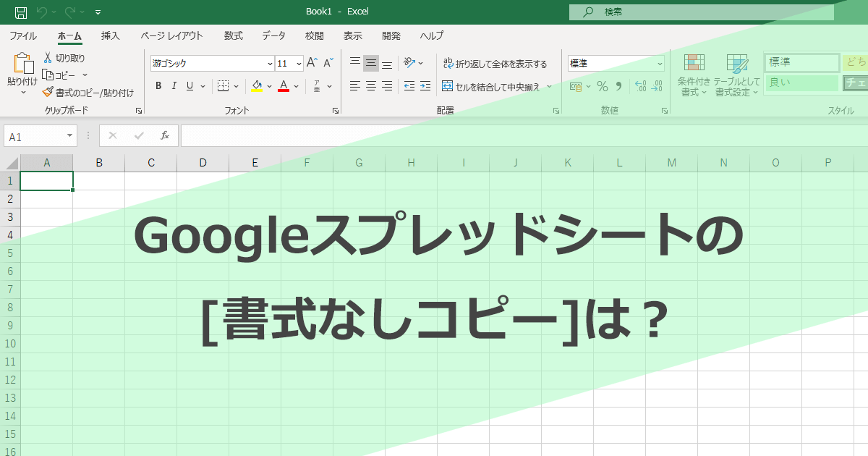Select column B header
The height and width of the screenshot is (456, 868).
(99, 163)
